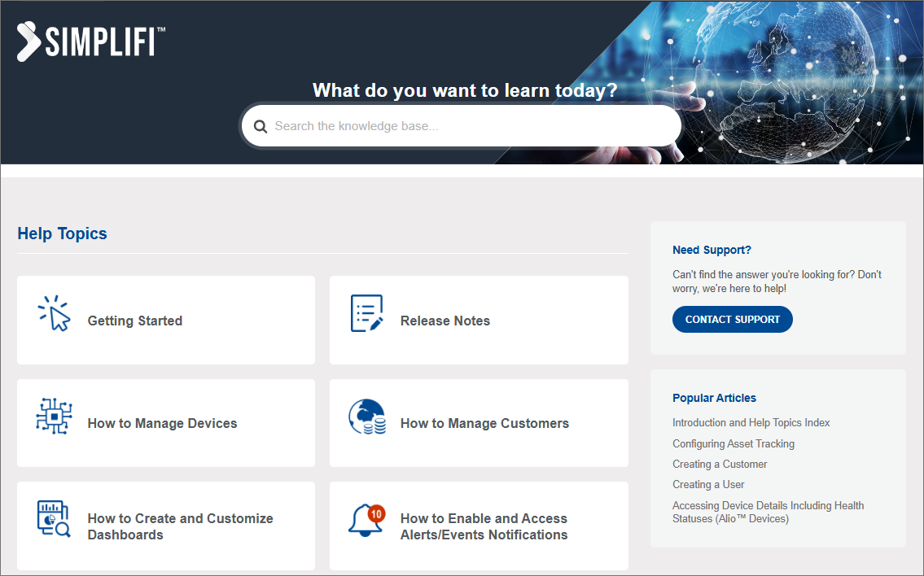The height and width of the screenshot is (576, 924).
Task: Open How to Manage Customers topic
Action: (x=479, y=423)
